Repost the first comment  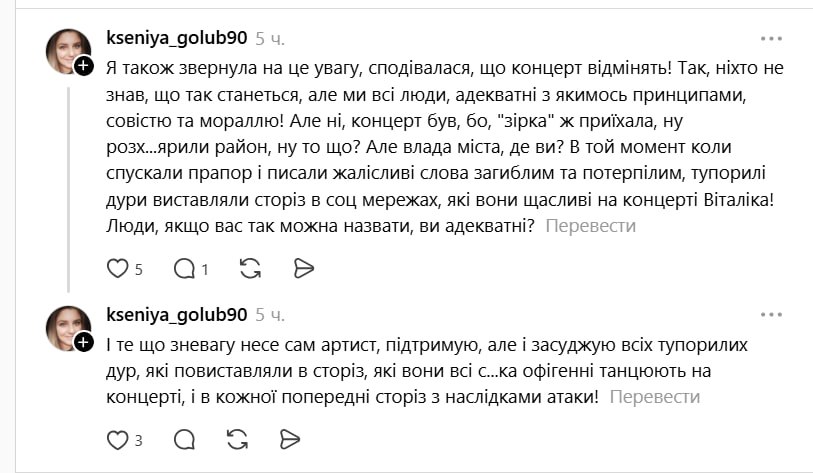pyautogui.click(x=250, y=268)
